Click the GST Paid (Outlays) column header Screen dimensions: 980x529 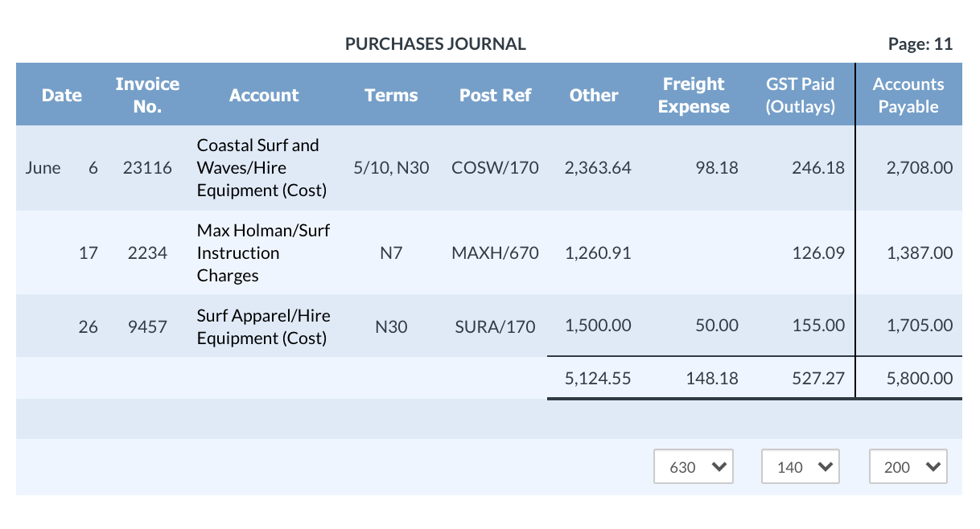pos(801,95)
